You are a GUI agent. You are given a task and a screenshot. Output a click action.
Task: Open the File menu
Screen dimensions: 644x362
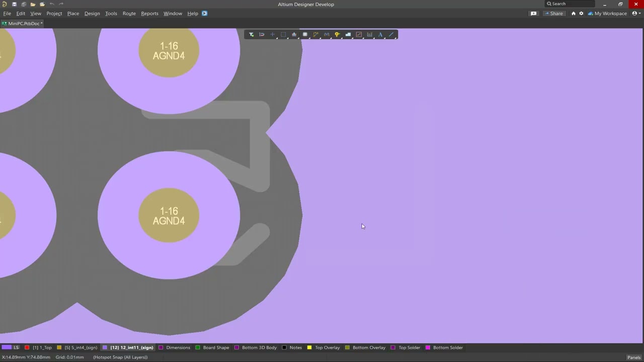point(7,14)
